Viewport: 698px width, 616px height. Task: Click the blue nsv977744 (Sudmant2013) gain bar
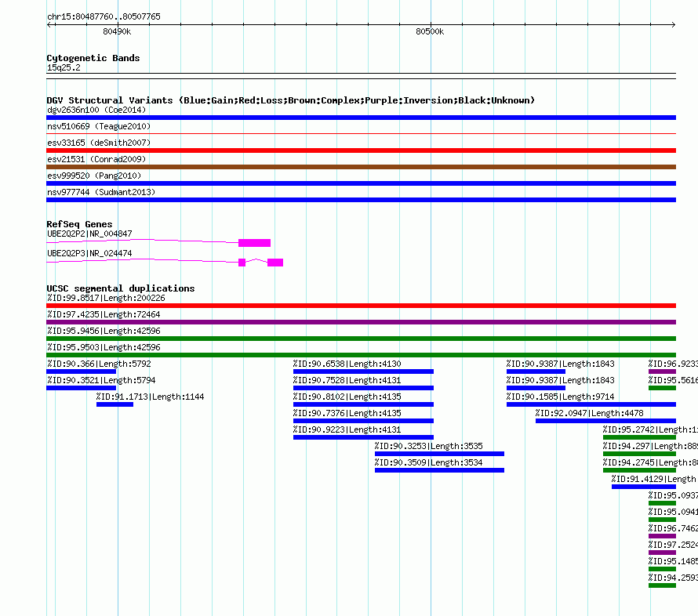pyautogui.click(x=361, y=200)
